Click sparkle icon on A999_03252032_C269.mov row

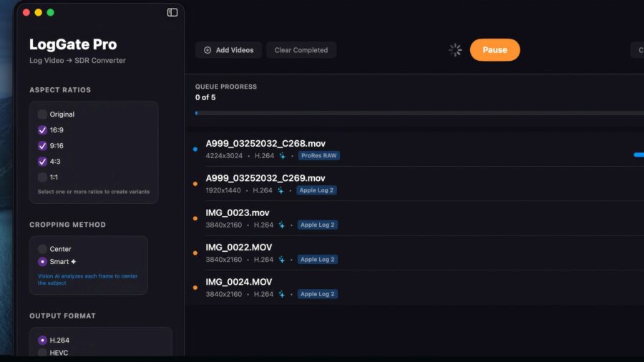pyautogui.click(x=280, y=190)
